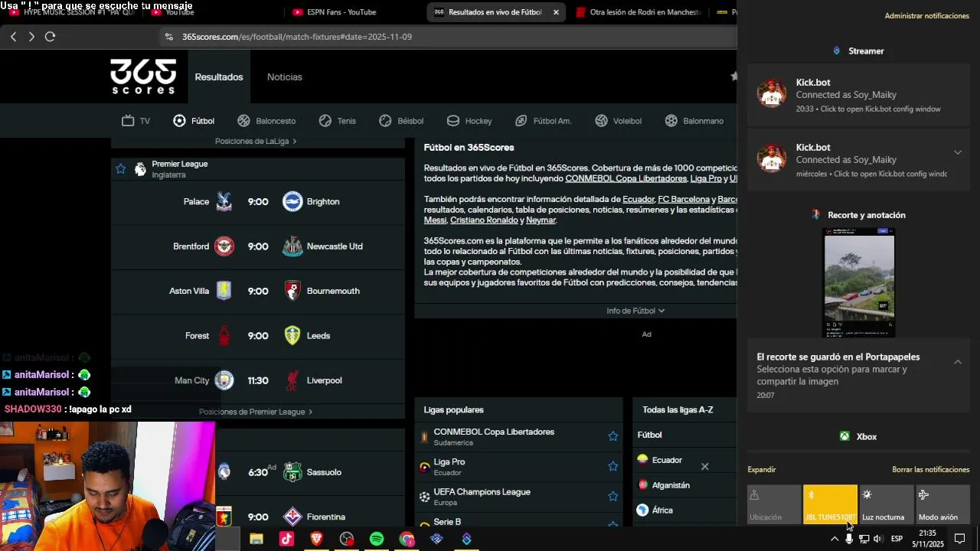Go back with browser back arrow
The image size is (980, 551).
tap(13, 37)
